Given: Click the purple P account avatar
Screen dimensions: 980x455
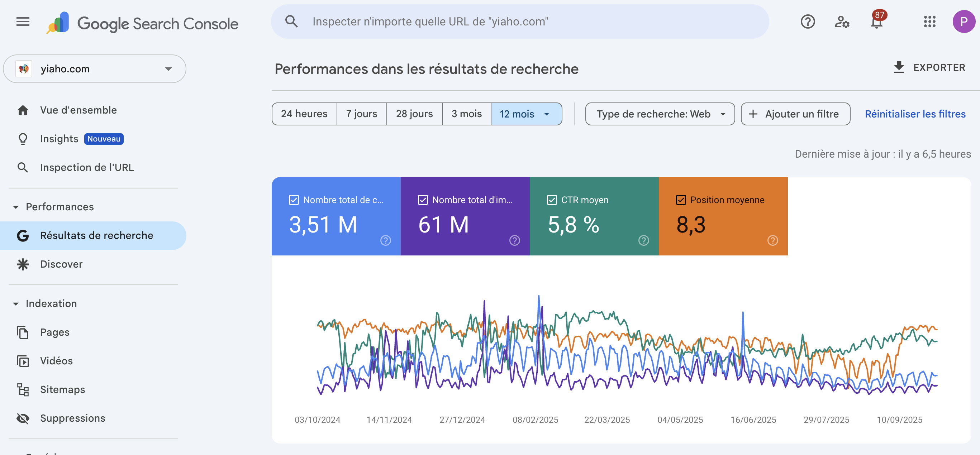Looking at the screenshot, I should coord(963,21).
